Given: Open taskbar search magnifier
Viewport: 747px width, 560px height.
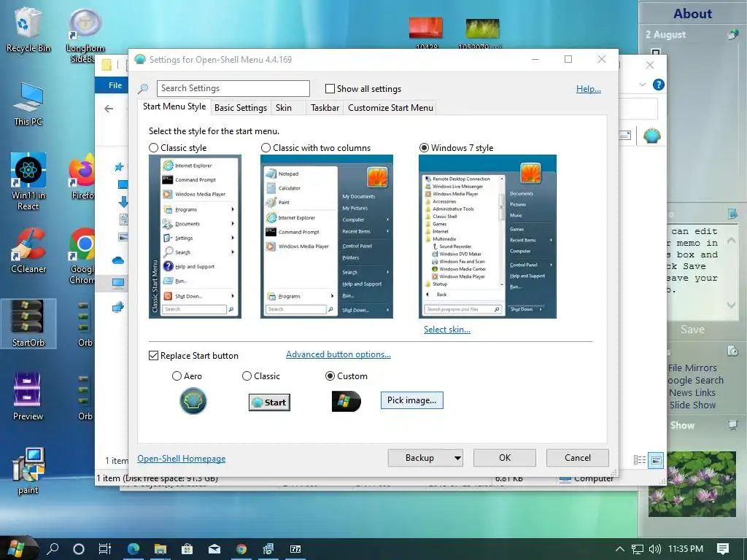Looking at the screenshot, I should pos(53,548).
